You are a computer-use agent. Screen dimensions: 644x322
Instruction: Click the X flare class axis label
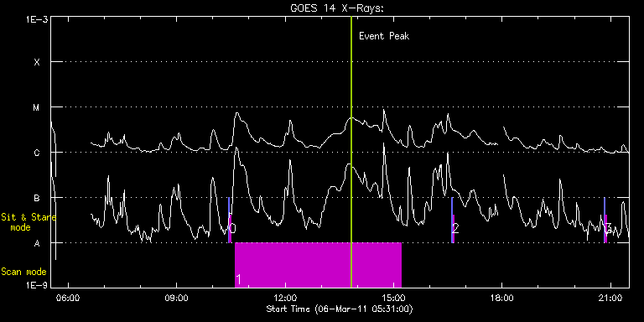click(x=37, y=62)
